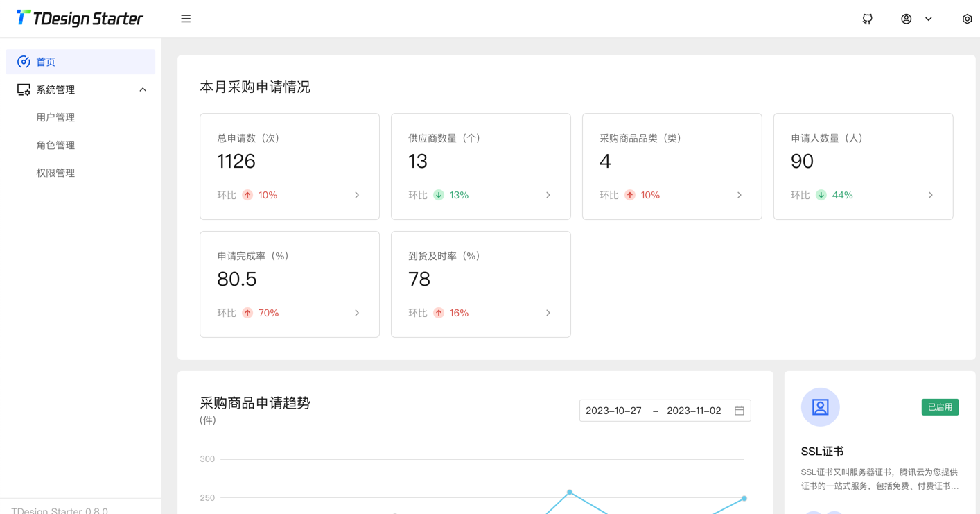Click the 80.5 completion rate value
The image size is (980, 514).
click(237, 279)
